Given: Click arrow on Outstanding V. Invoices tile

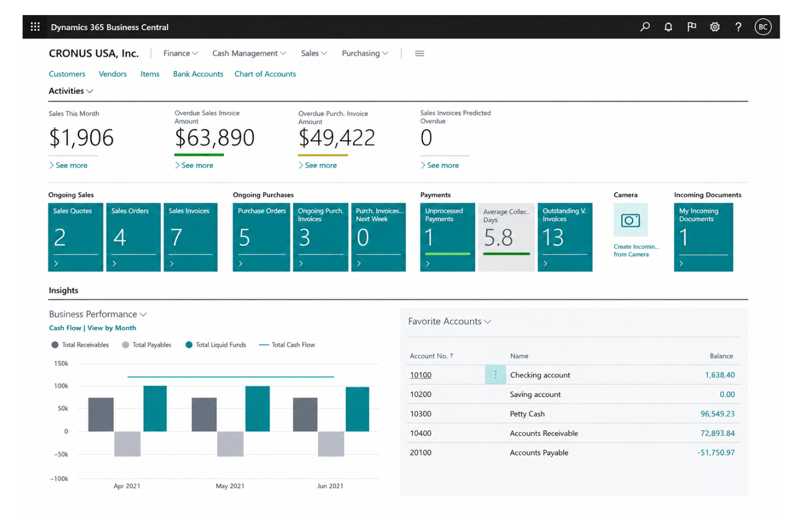Looking at the screenshot, I should pos(546,264).
